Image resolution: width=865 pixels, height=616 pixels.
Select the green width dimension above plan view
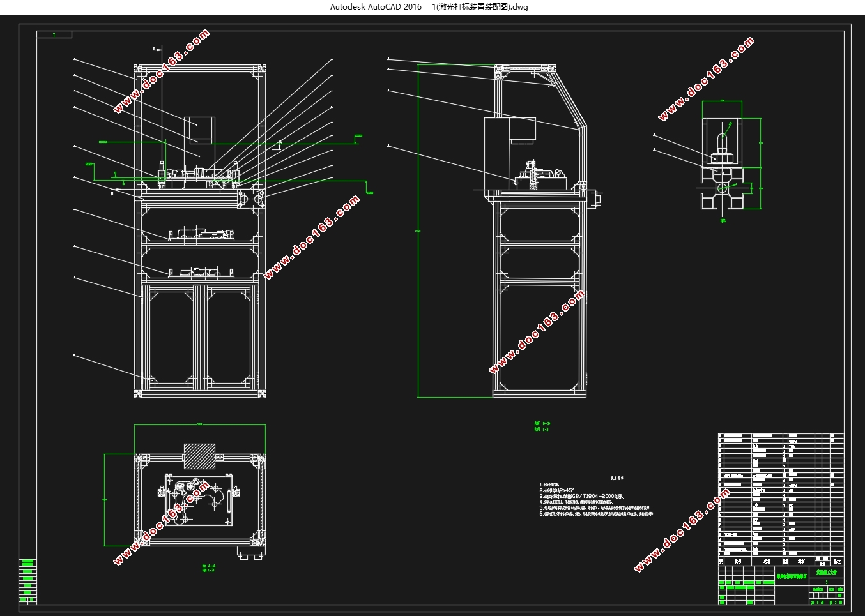pyautogui.click(x=200, y=424)
